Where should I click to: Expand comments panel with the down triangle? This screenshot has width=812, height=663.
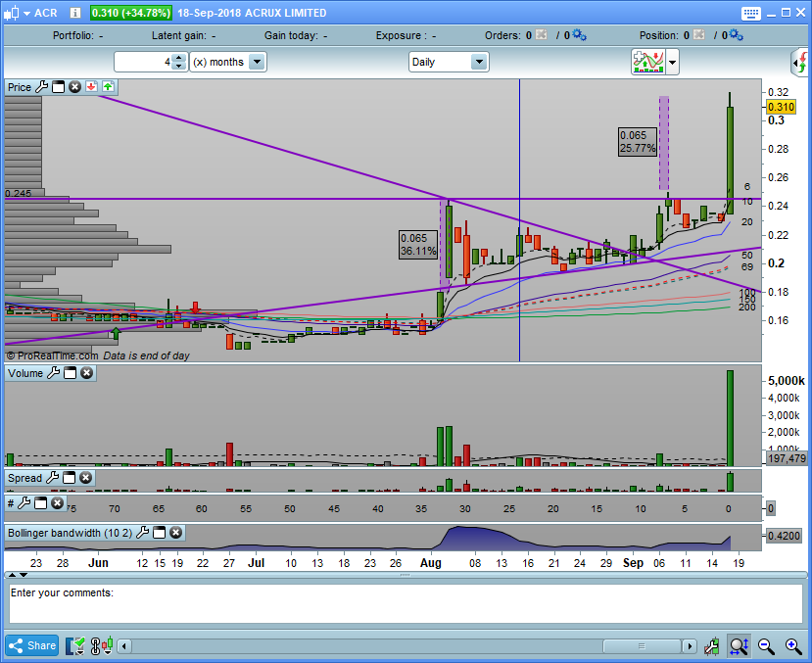pyautogui.click(x=24, y=575)
